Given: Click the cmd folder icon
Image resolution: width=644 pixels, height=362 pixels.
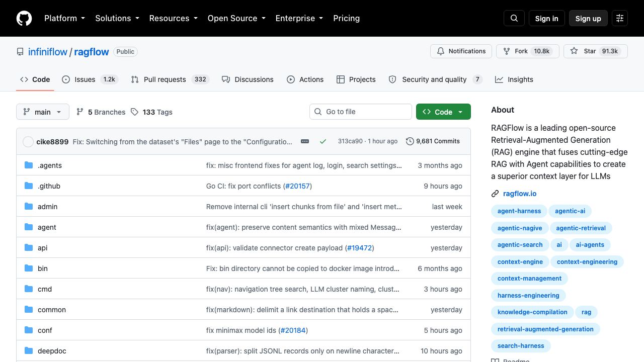Looking at the screenshot, I should tap(29, 289).
